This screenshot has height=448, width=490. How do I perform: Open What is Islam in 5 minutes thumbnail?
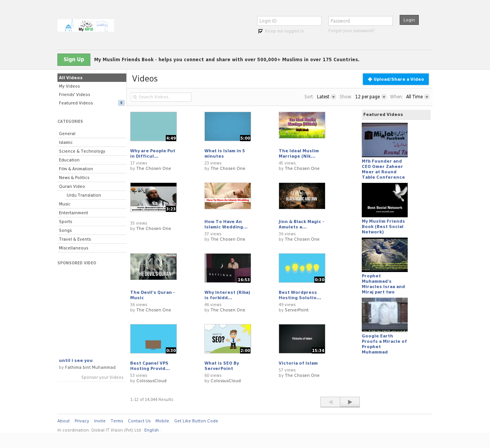(x=228, y=127)
